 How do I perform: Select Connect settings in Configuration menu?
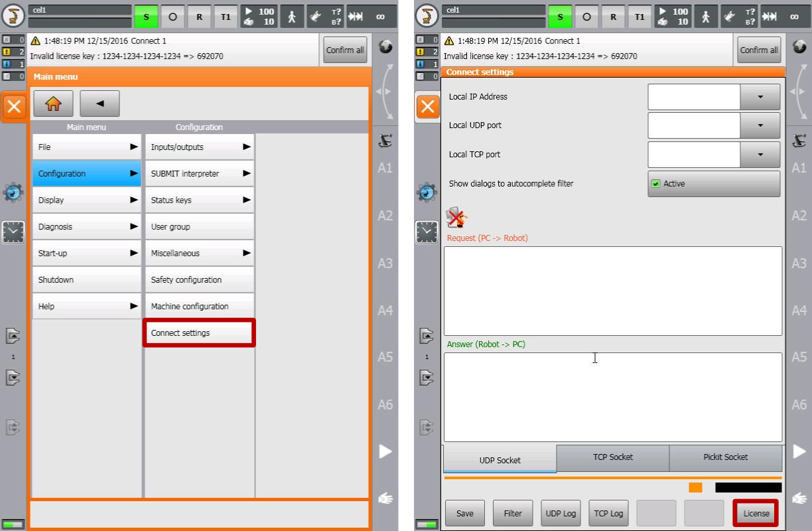(x=199, y=333)
